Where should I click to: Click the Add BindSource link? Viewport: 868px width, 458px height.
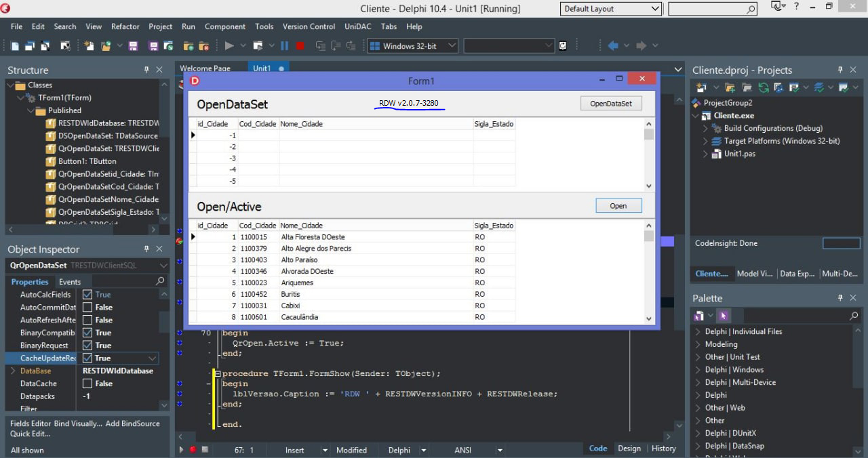(133, 423)
